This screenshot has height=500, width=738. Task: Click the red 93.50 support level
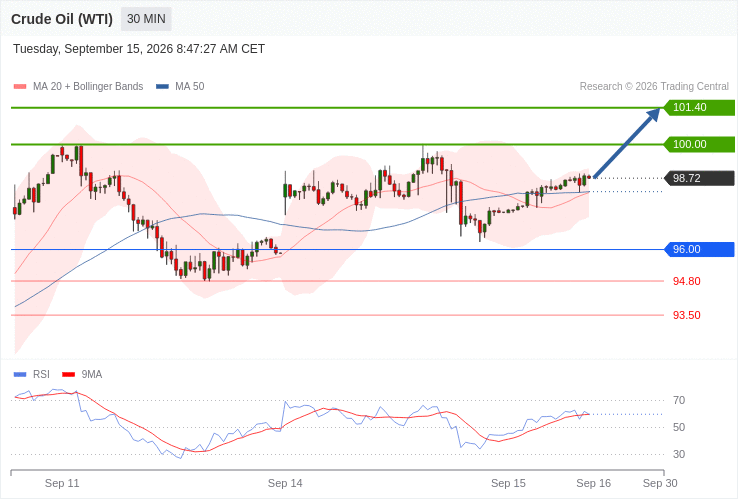pos(686,315)
